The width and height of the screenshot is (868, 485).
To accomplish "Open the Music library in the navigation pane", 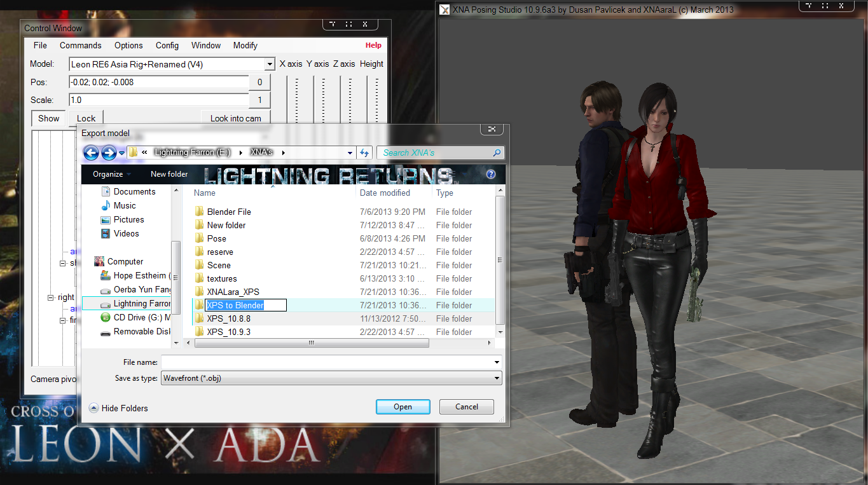I will 118,205.
